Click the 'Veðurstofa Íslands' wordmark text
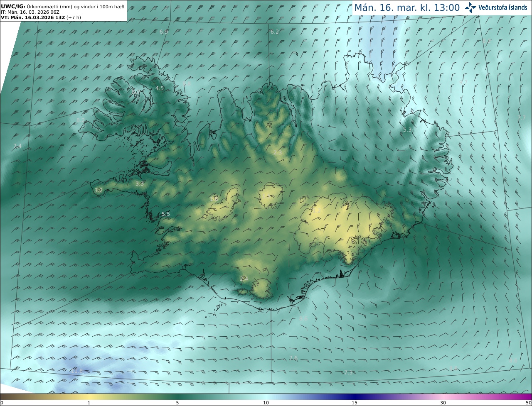The height and width of the screenshot is (406, 532). point(503,7)
